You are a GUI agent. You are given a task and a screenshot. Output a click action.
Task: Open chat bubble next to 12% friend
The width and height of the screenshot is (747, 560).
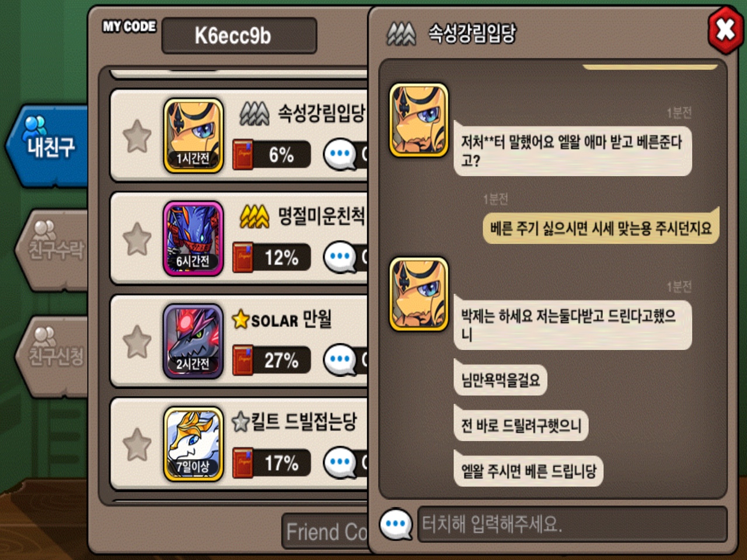click(340, 257)
